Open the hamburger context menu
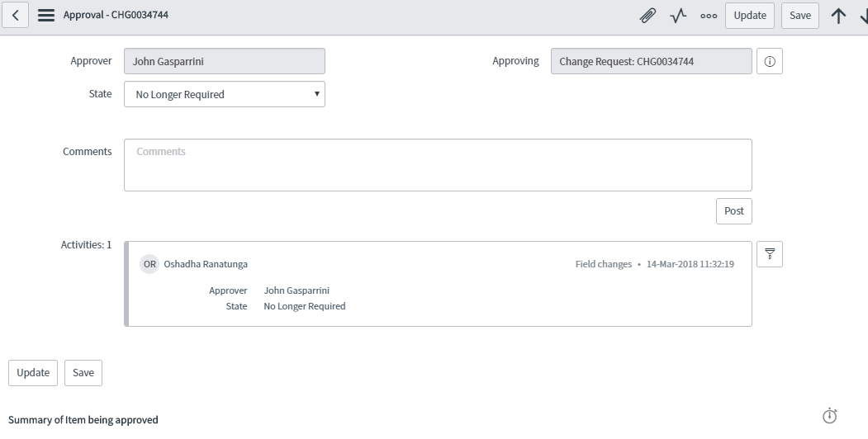The height and width of the screenshot is (439, 868). coord(46,15)
